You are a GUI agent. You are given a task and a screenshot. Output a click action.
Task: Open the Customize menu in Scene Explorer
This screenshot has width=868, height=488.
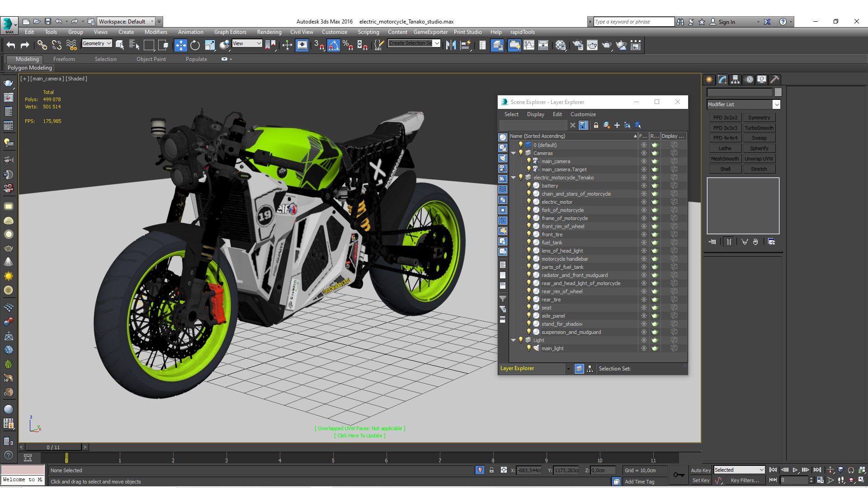(583, 114)
